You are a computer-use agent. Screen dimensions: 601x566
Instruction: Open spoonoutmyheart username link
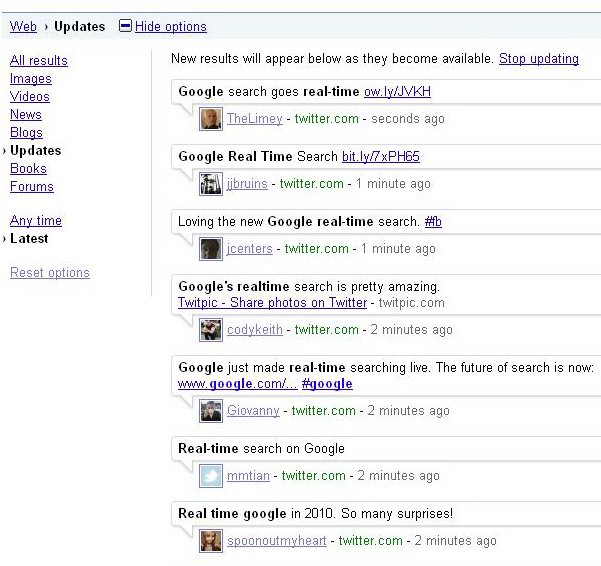(x=277, y=541)
